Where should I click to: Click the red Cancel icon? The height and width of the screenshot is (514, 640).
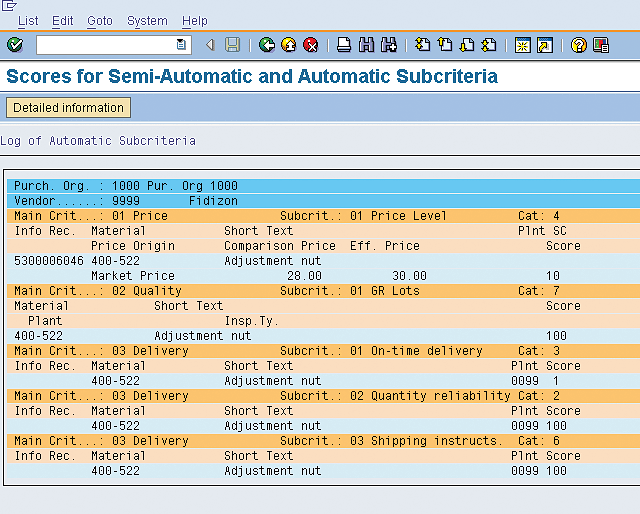(310, 45)
